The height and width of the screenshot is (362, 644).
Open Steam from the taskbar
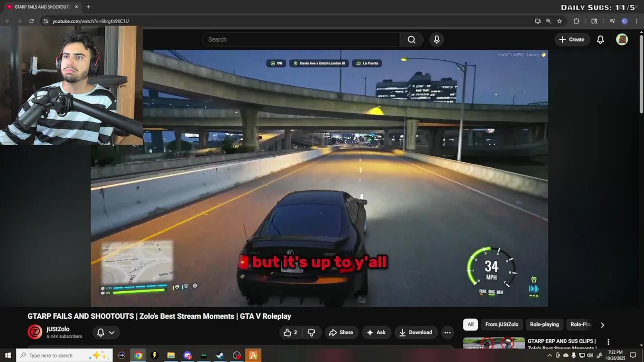pyautogui.click(x=220, y=355)
